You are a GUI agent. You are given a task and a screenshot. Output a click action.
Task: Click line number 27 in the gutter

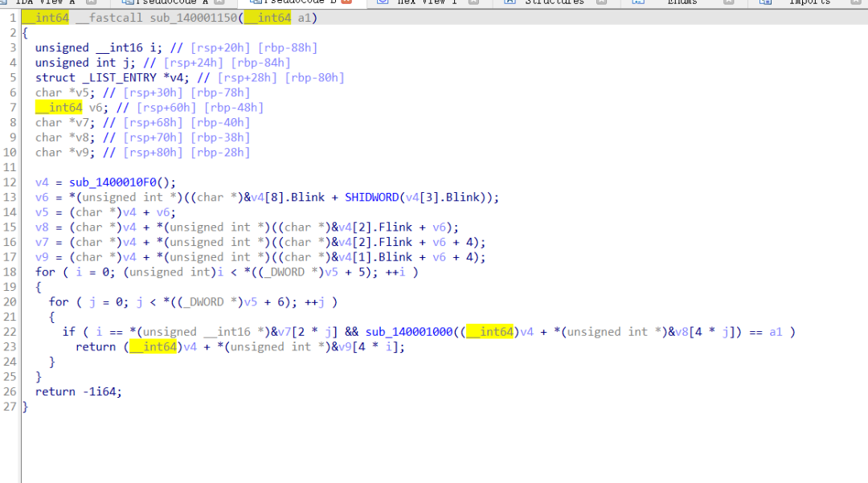pyautogui.click(x=10, y=406)
